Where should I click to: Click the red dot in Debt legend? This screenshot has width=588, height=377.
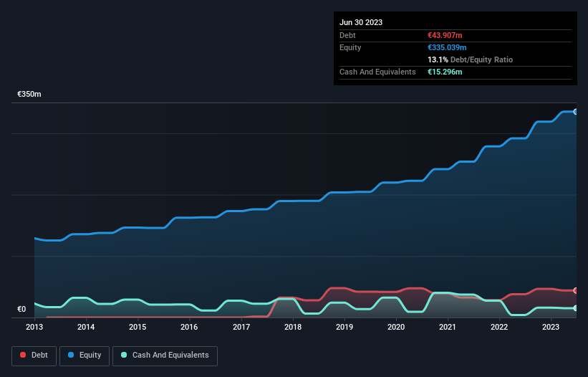(23, 355)
